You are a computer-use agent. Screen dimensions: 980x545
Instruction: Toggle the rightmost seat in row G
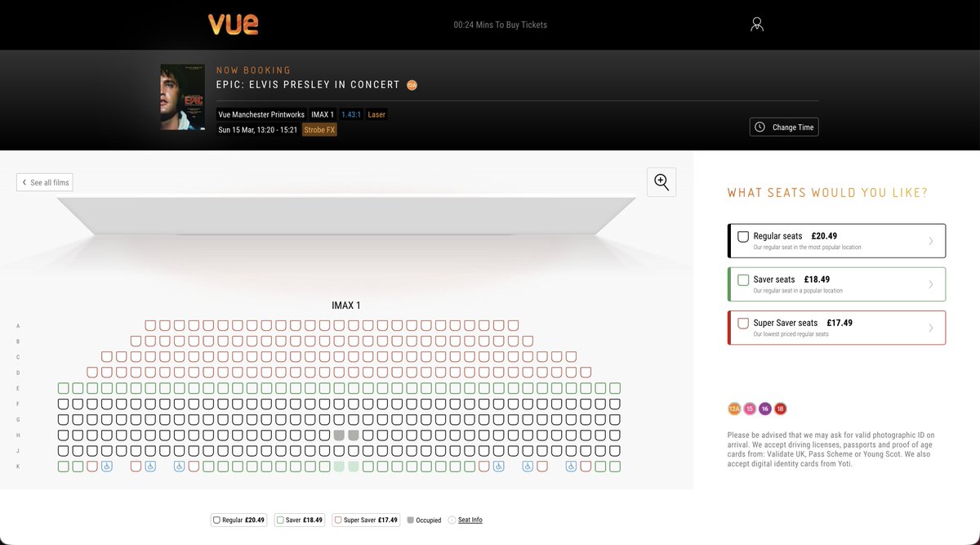point(614,419)
